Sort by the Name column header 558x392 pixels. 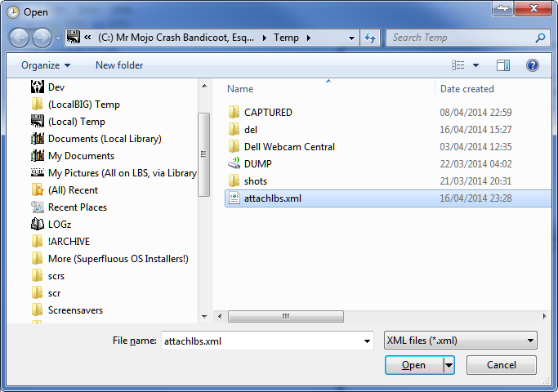click(240, 89)
